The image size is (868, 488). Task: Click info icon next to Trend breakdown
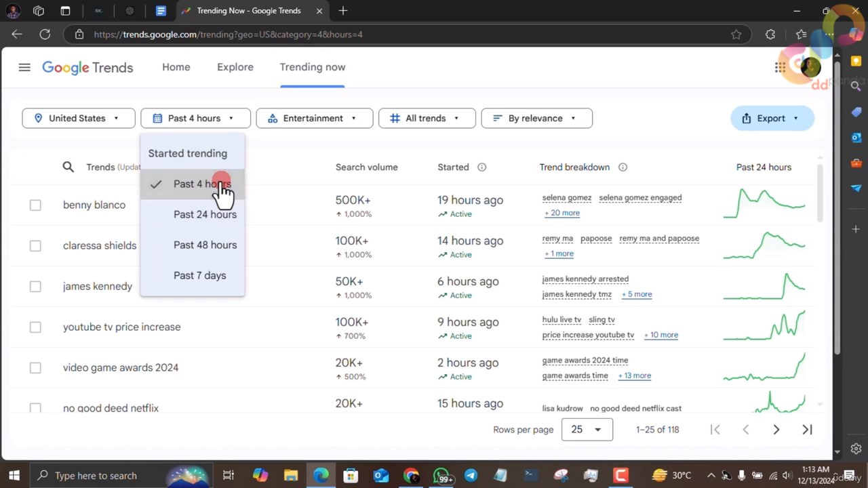[623, 167]
